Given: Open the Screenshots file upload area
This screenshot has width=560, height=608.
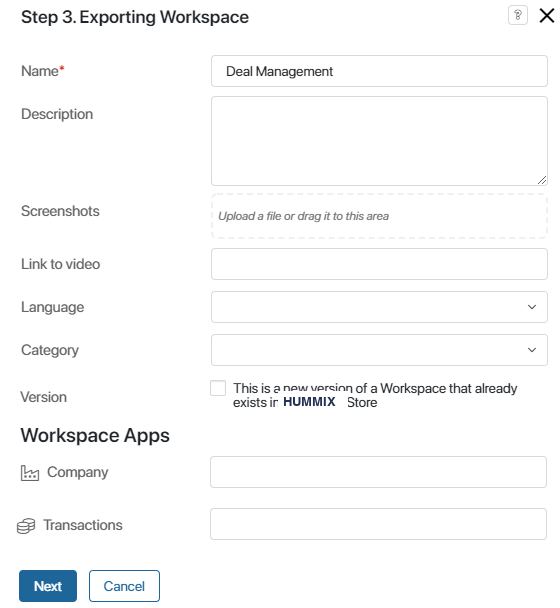Looking at the screenshot, I should tap(379, 216).
